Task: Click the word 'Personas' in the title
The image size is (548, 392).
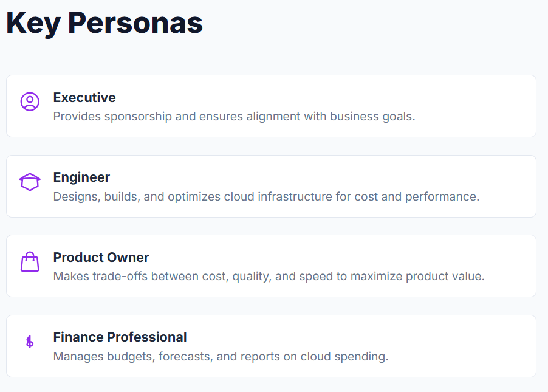Action: (x=135, y=23)
